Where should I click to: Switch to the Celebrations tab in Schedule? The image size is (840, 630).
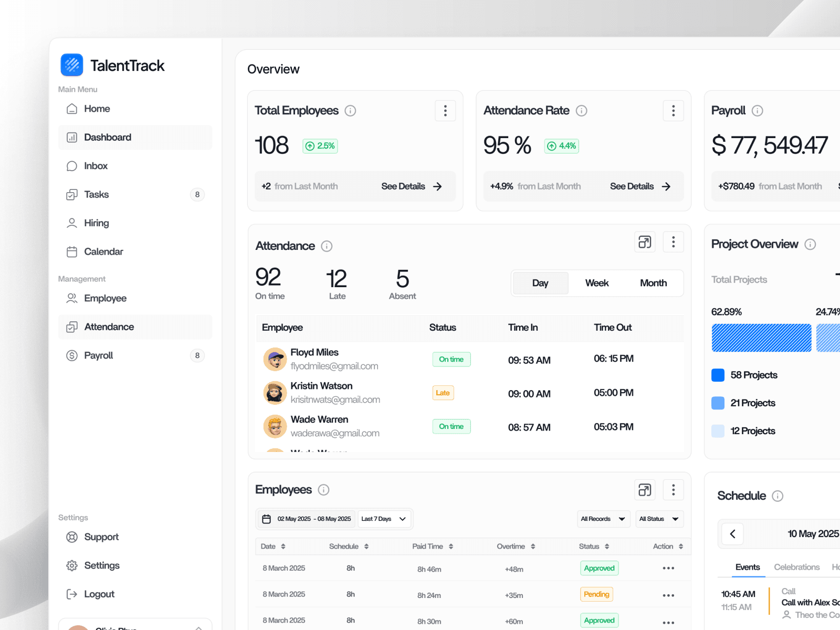click(796, 567)
